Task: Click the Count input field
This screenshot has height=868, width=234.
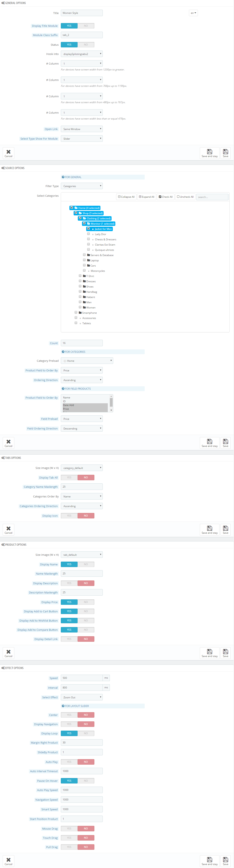Action: 82,343
